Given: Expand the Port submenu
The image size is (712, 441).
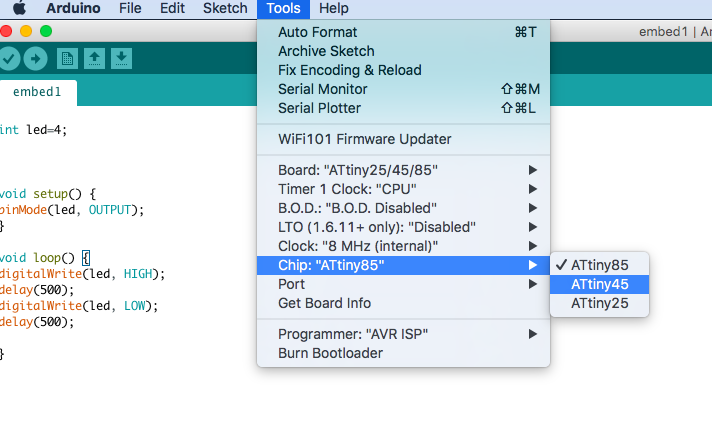Looking at the screenshot, I should coord(403,284).
